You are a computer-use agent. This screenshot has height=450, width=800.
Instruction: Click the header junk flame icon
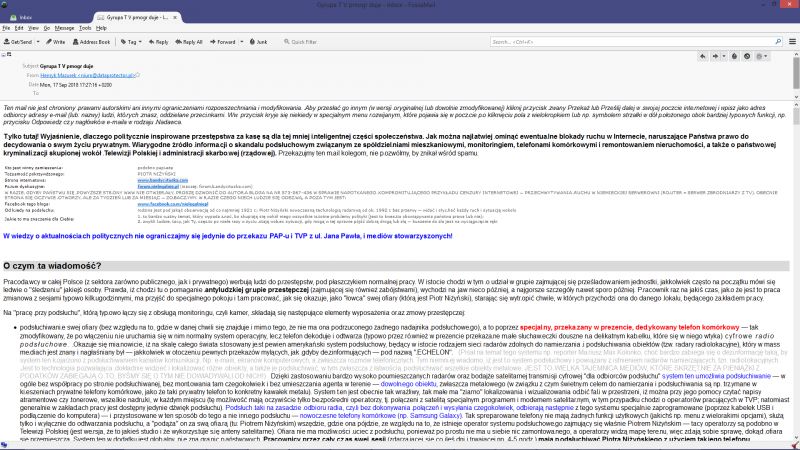point(734,56)
